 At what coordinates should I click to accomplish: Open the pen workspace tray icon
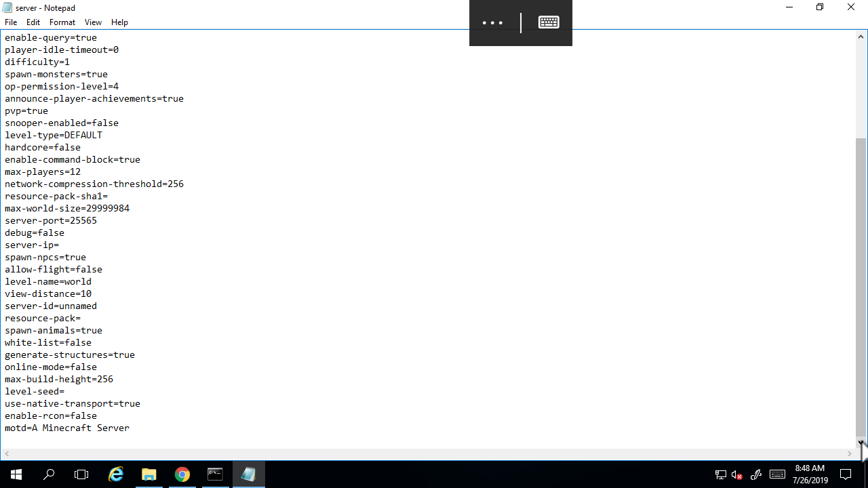point(756,474)
